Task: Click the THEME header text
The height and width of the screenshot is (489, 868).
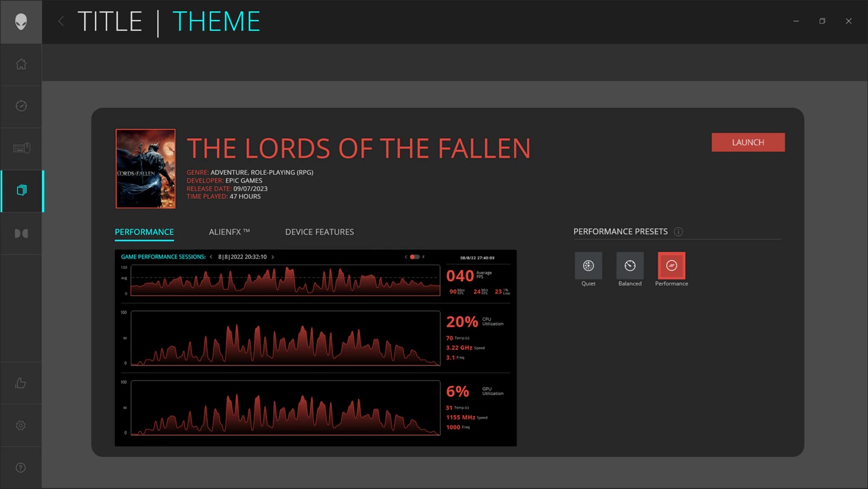Action: (216, 22)
